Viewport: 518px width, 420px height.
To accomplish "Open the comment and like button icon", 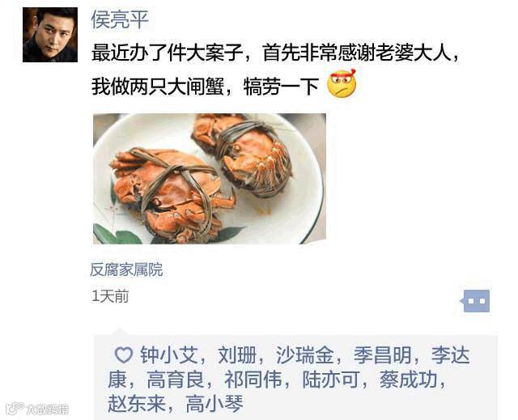I will coord(475,301).
